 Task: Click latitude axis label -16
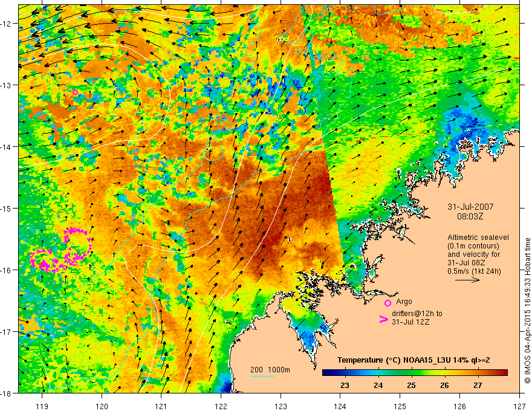pyautogui.click(x=7, y=270)
